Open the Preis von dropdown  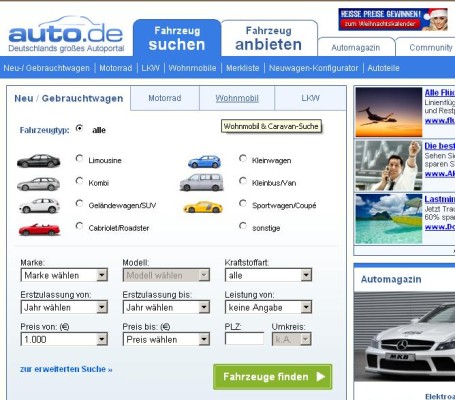pyautogui.click(x=64, y=339)
